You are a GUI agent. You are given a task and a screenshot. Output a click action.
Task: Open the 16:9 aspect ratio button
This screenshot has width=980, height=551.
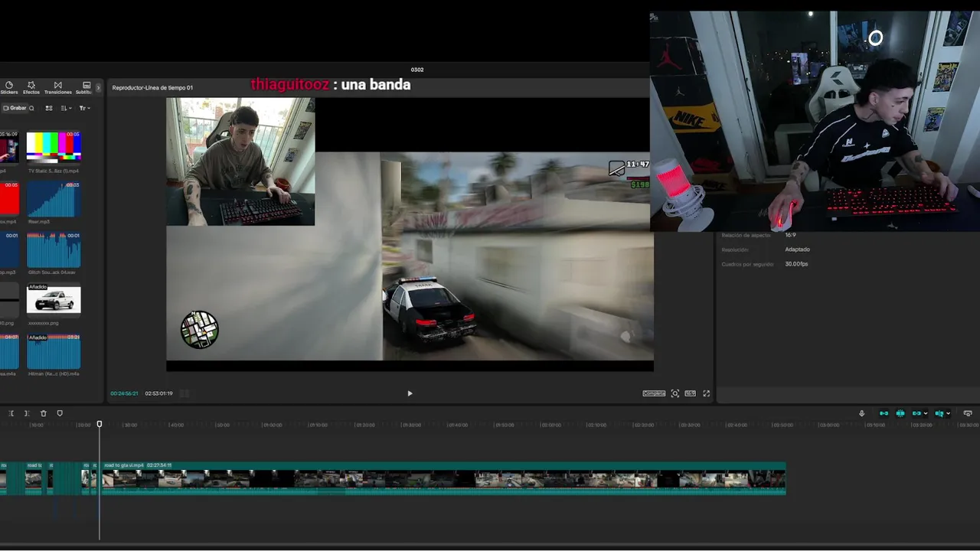(690, 393)
